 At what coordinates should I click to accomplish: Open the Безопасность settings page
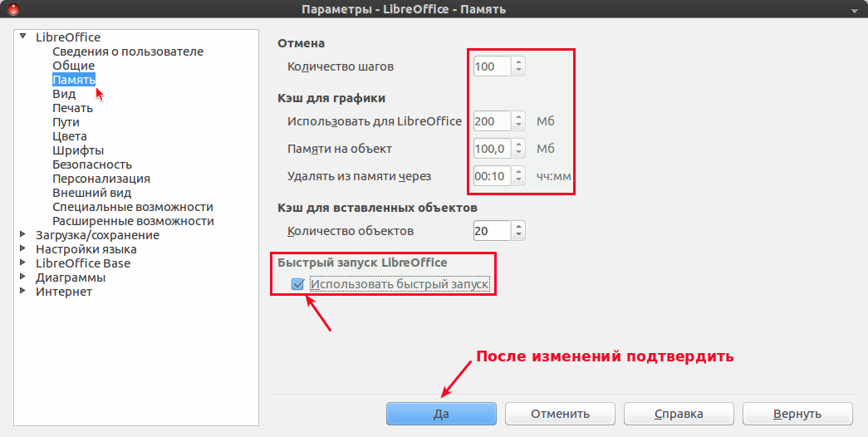[x=92, y=164]
